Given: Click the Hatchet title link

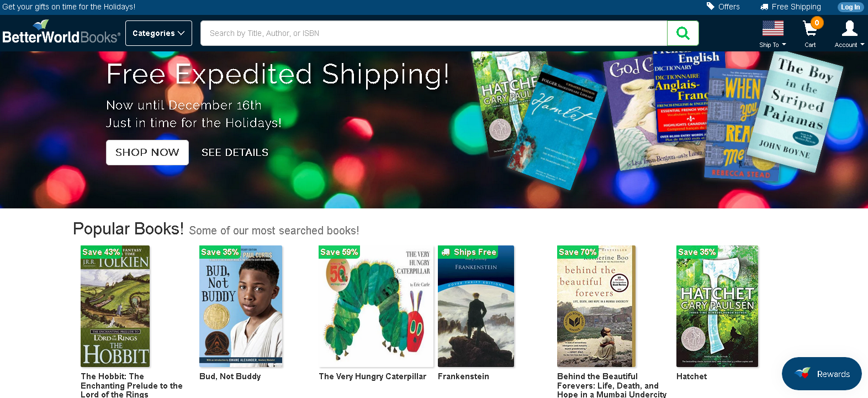Looking at the screenshot, I should point(691,376).
